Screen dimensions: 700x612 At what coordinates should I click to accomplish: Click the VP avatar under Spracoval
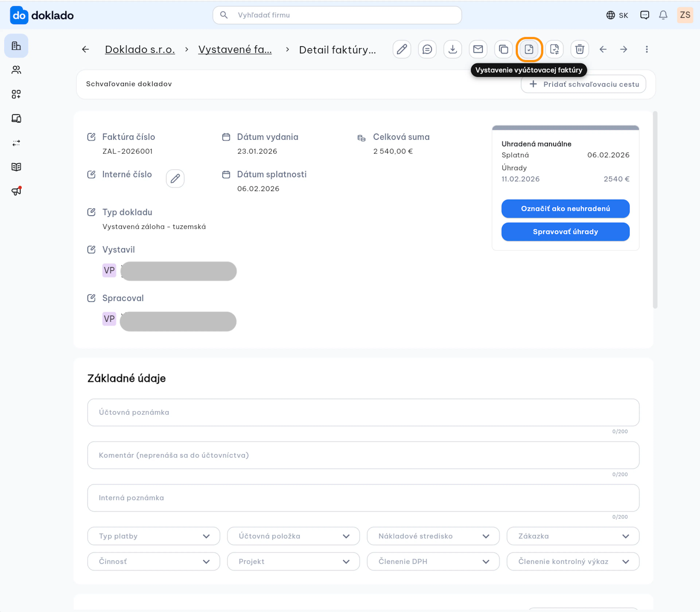[x=109, y=319]
